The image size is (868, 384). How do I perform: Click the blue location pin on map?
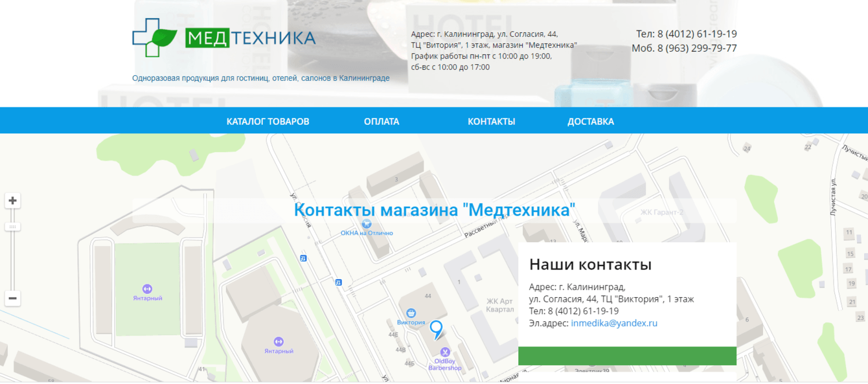[437, 330]
